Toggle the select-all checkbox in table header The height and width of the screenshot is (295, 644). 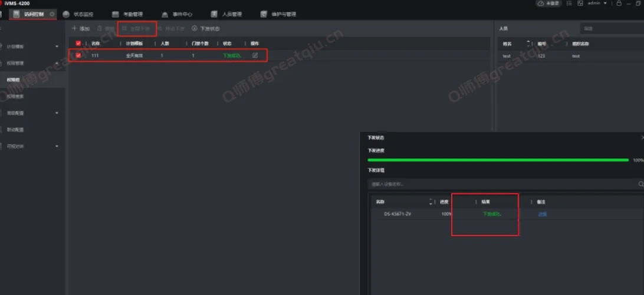pyautogui.click(x=78, y=43)
